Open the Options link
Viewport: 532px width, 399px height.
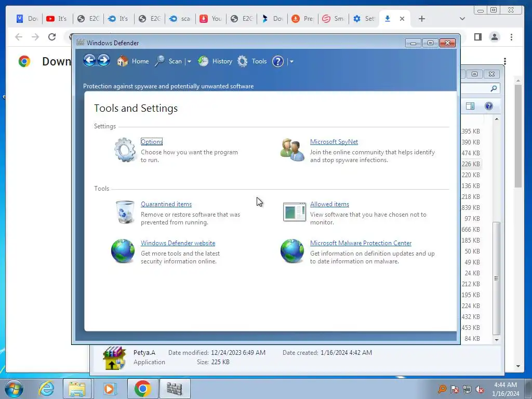(x=152, y=142)
